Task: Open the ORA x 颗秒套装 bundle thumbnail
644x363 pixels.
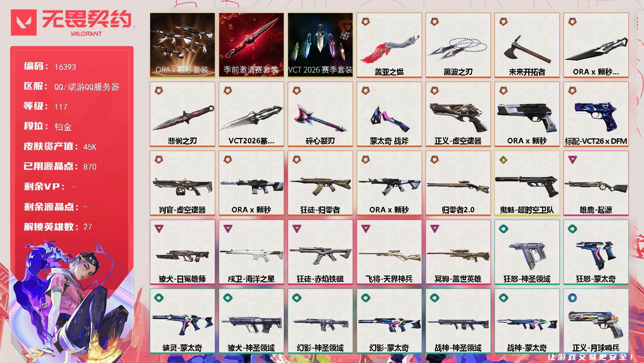Action: point(182,45)
